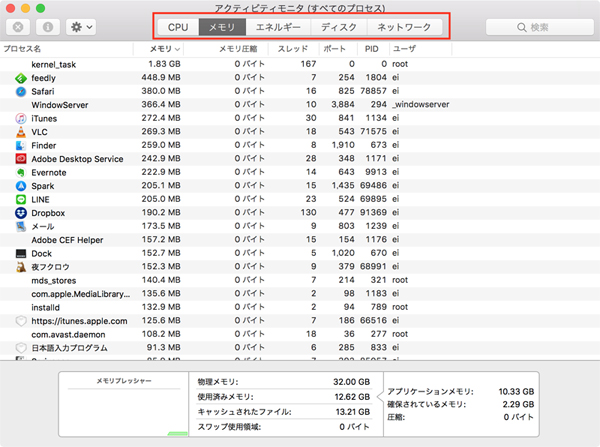The image size is (600, 447).
Task: Click the 確保されているメモリ 2.29 GB value
Action: coord(518,405)
